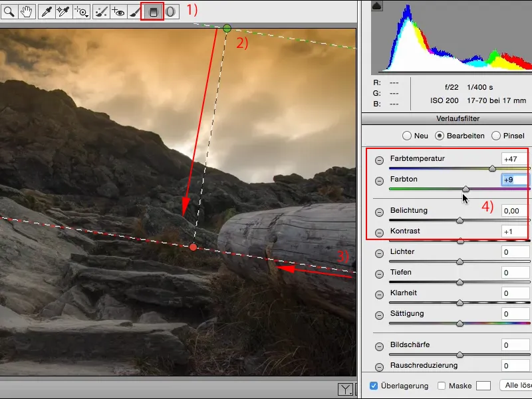Click the Kontrast value field +1
This screenshot has height=399, width=532.
515,231
